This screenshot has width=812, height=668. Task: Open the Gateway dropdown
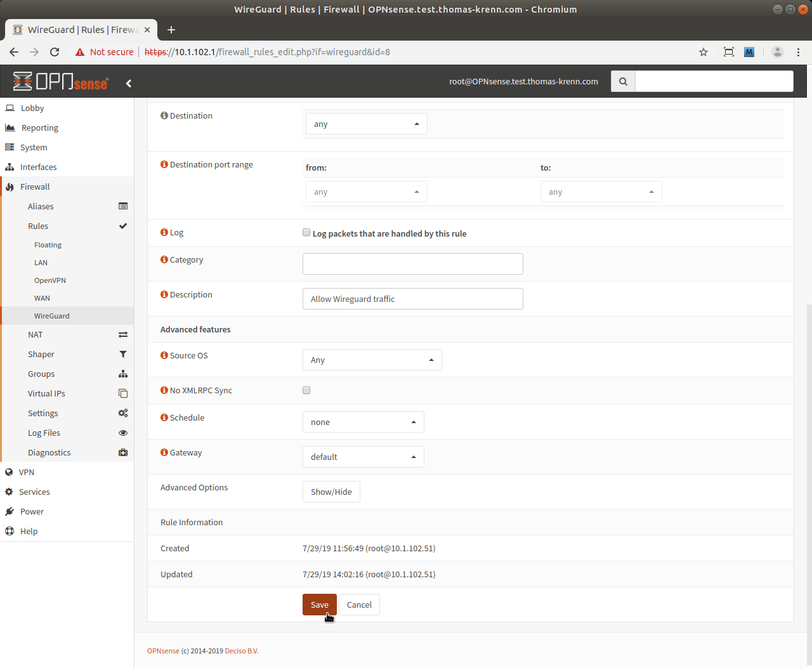(x=363, y=457)
